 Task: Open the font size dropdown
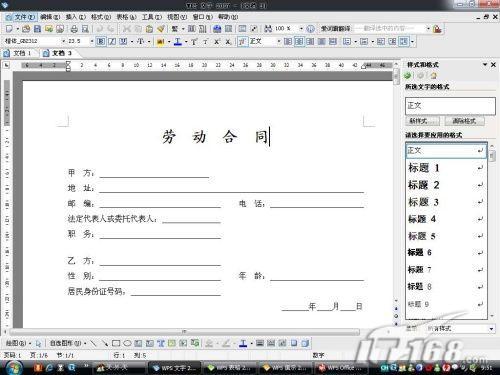(x=92, y=41)
